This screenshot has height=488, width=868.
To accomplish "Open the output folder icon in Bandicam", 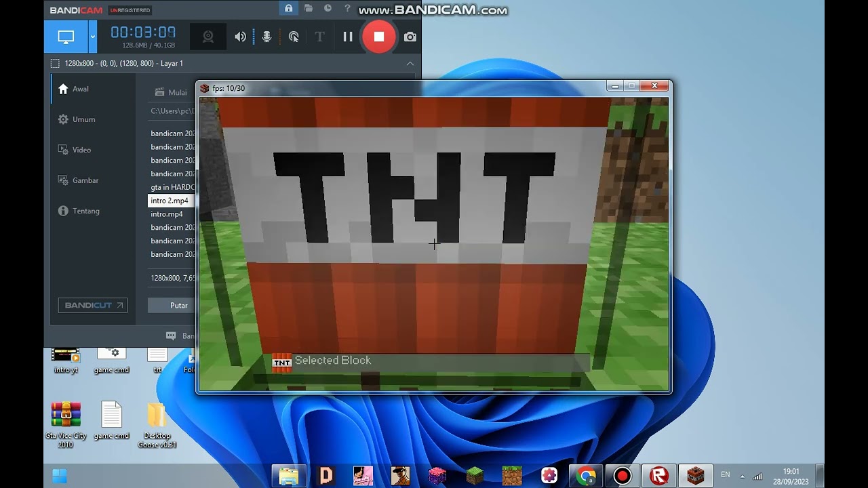I will click(x=309, y=9).
